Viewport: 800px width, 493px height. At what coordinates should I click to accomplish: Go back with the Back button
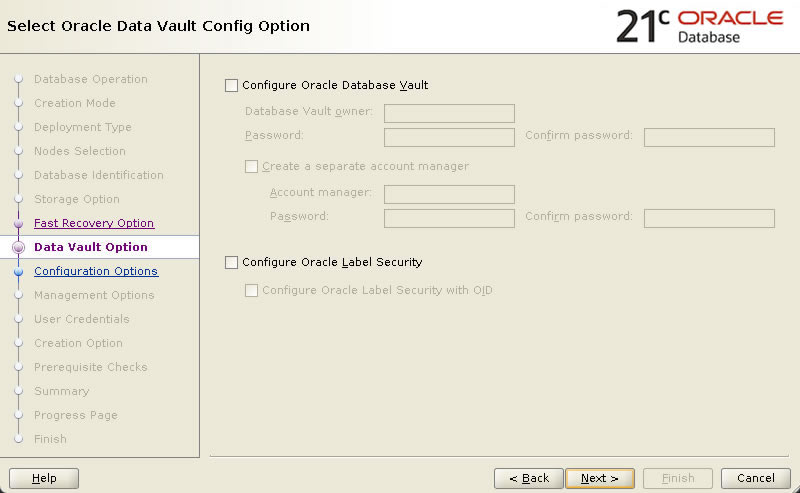(x=529, y=478)
